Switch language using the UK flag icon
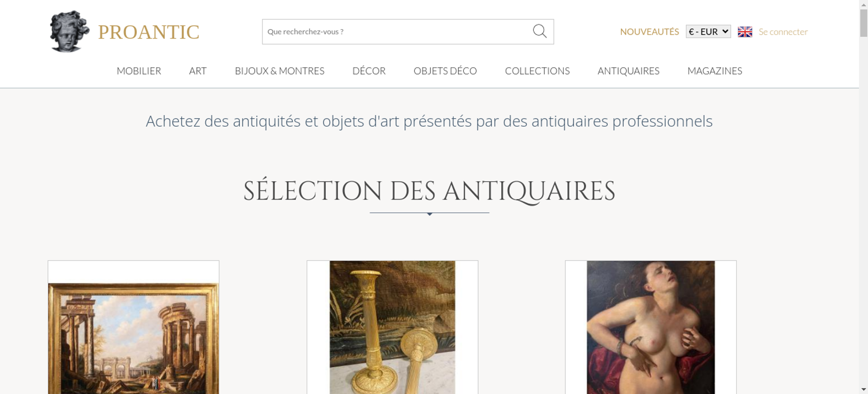Screen dimensions: 868x394 (x=745, y=32)
